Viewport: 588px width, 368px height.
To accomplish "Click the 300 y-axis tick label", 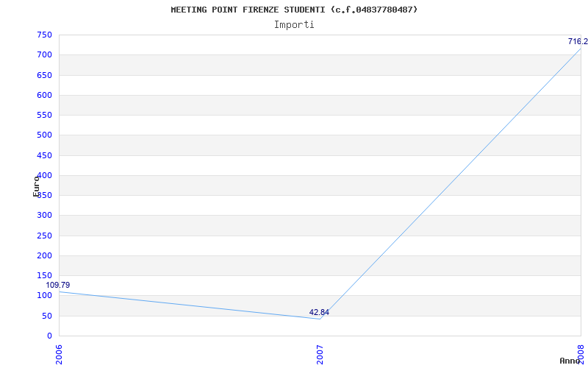I will tap(44, 216).
